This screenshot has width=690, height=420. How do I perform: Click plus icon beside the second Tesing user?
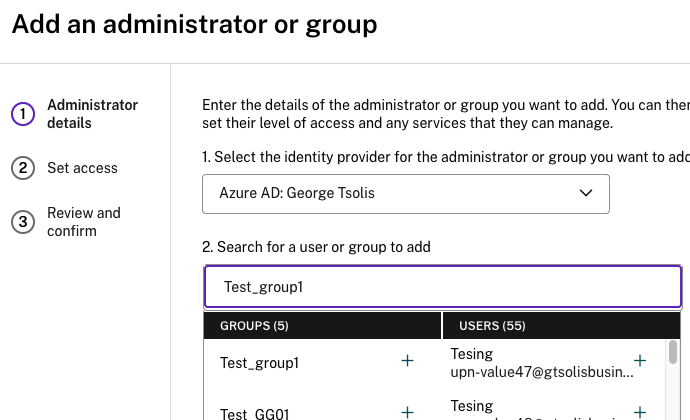641,410
